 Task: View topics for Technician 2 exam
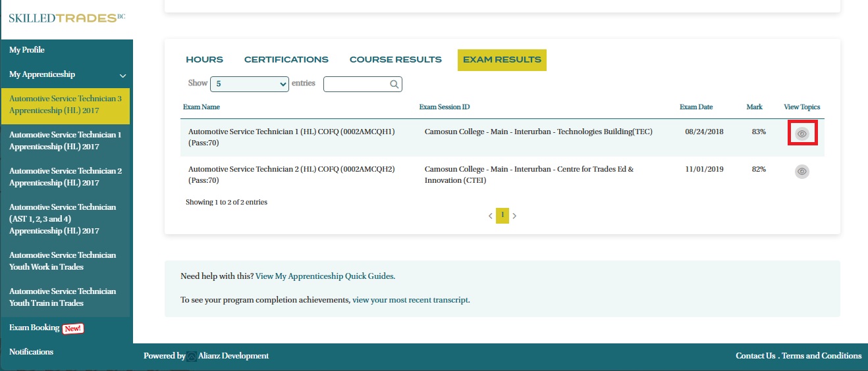[801, 172]
